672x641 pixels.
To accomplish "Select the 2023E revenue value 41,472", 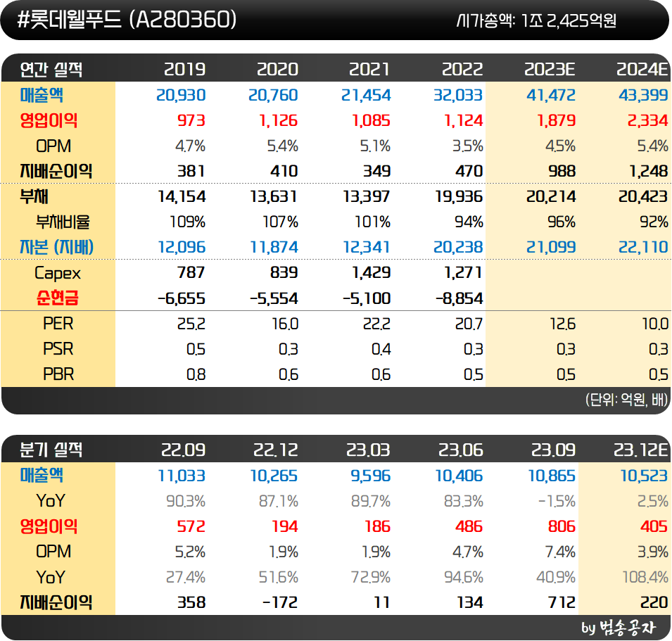I will click(x=551, y=95).
